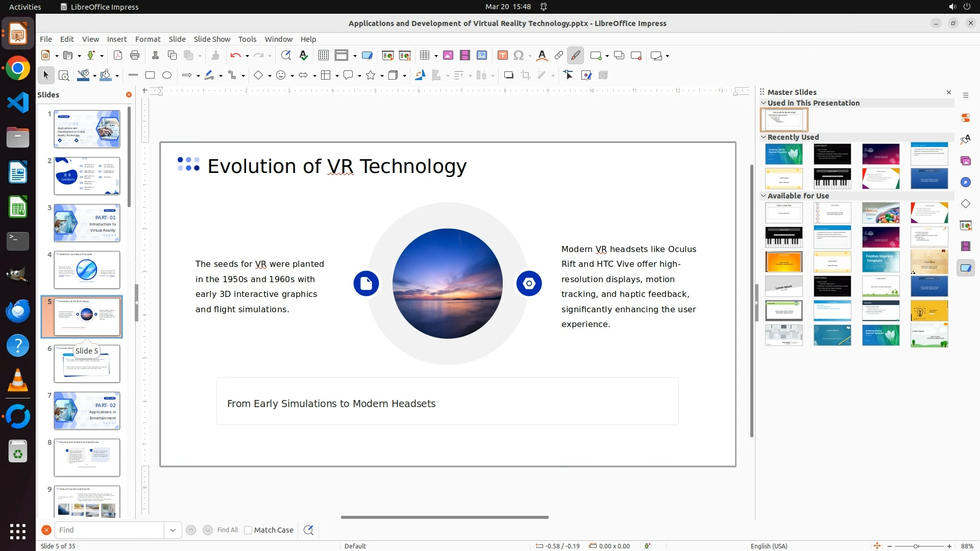Toggle the highlighting color button
Viewport: 980px width, 551px height.
tap(575, 56)
